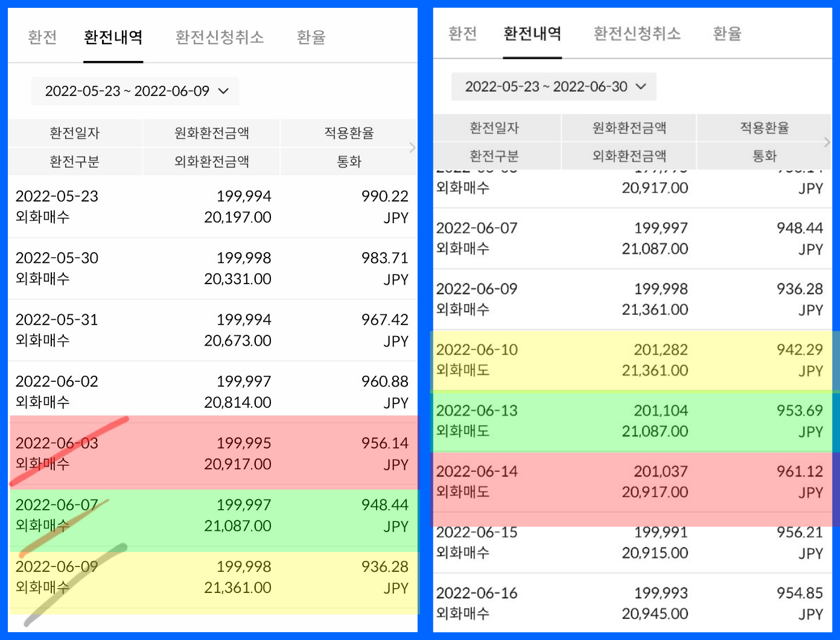The height and width of the screenshot is (640, 840).
Task: Switch to the 환전 tab in right panel
Action: 462,34
